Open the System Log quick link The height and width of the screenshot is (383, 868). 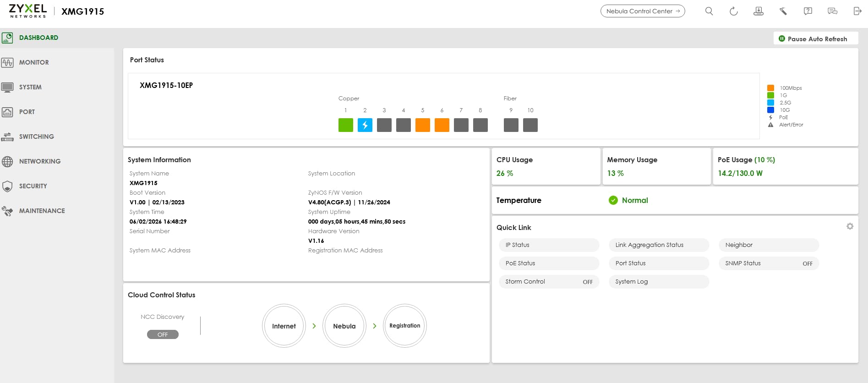point(659,282)
